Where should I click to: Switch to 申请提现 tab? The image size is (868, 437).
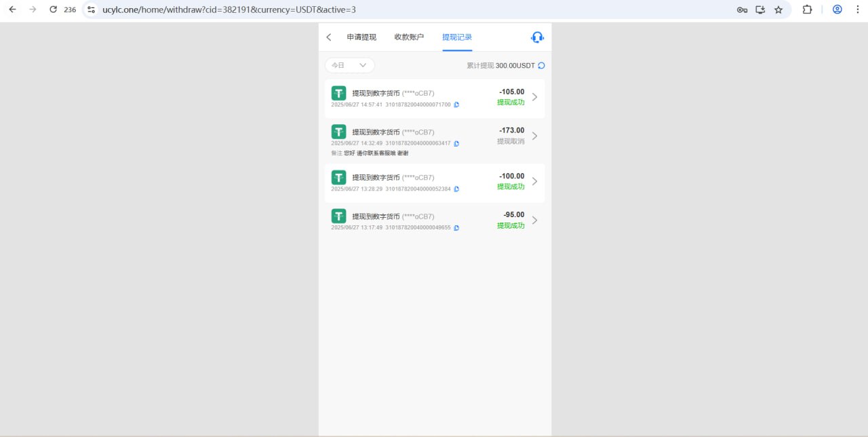(361, 37)
